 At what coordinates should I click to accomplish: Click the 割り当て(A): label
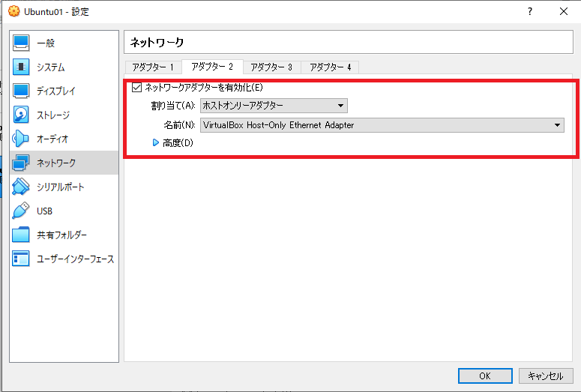point(173,106)
